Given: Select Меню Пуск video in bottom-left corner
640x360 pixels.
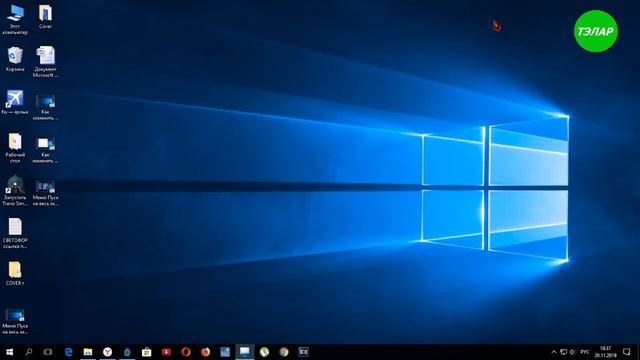Looking at the screenshot, I should (x=15, y=322).
